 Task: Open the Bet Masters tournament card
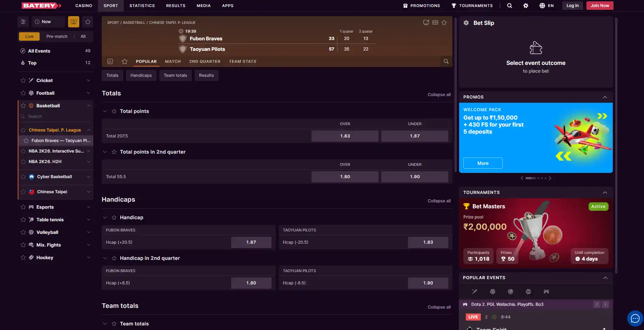[x=536, y=233]
